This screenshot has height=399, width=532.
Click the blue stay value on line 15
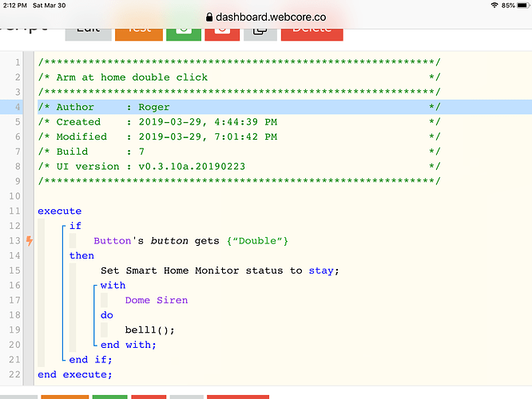point(321,271)
